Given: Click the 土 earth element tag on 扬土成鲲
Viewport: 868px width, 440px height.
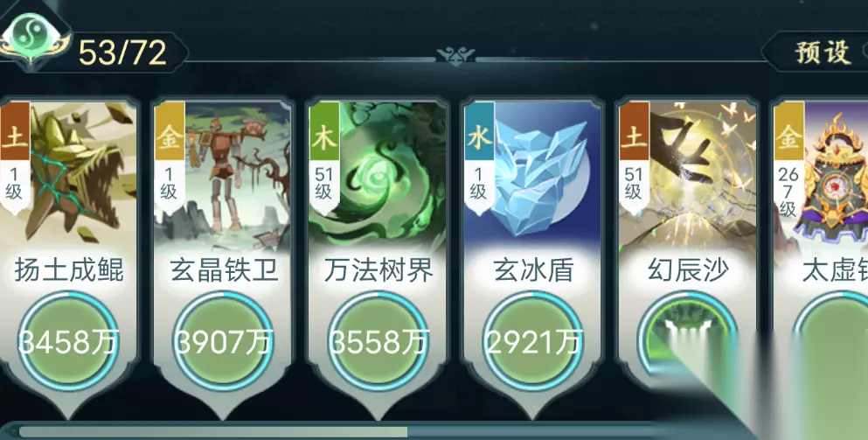Looking at the screenshot, I should (x=15, y=133).
